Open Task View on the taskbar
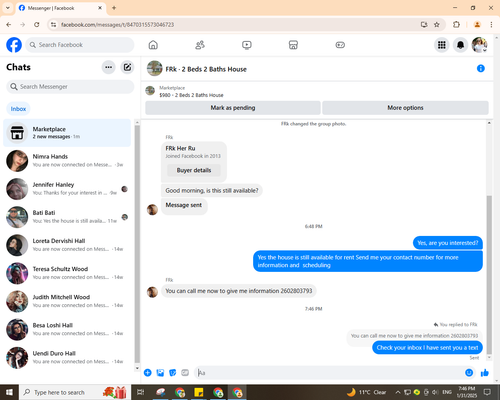Screen dimensions: 500x400 [141, 392]
